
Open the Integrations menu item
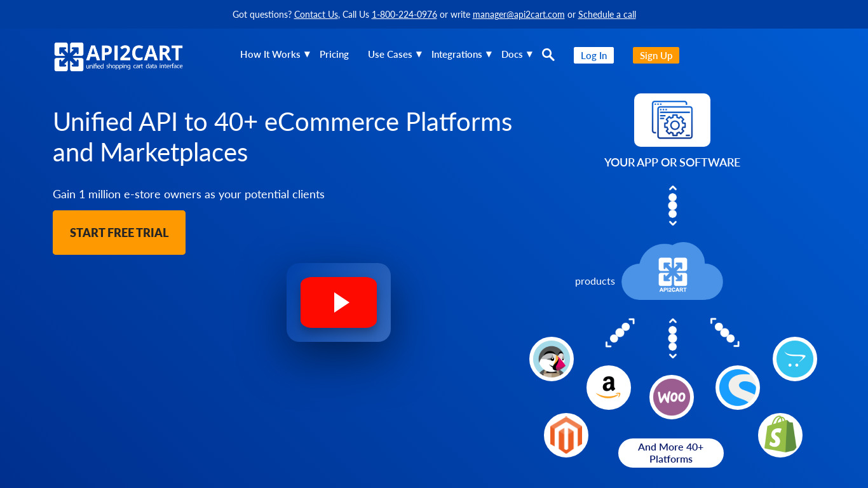point(457,55)
